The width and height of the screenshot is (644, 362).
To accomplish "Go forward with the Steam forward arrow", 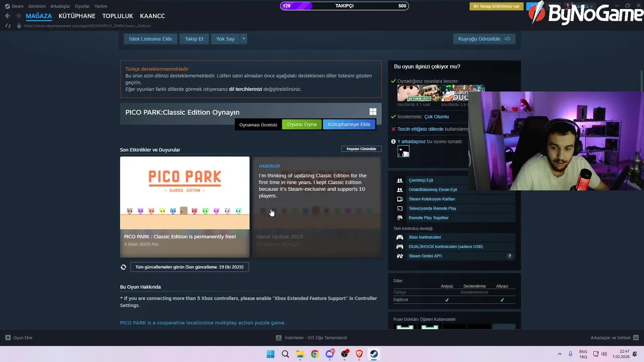I will pyautogui.click(x=18, y=16).
